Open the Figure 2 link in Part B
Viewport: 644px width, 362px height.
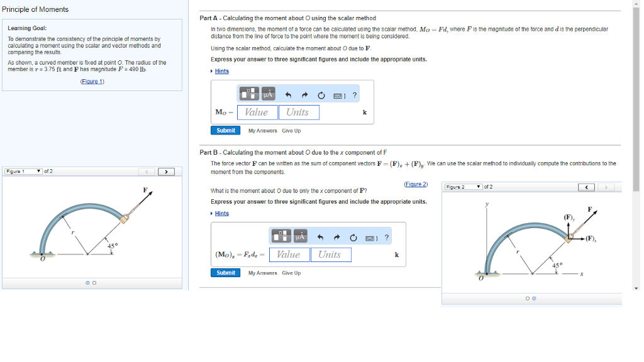(x=416, y=184)
